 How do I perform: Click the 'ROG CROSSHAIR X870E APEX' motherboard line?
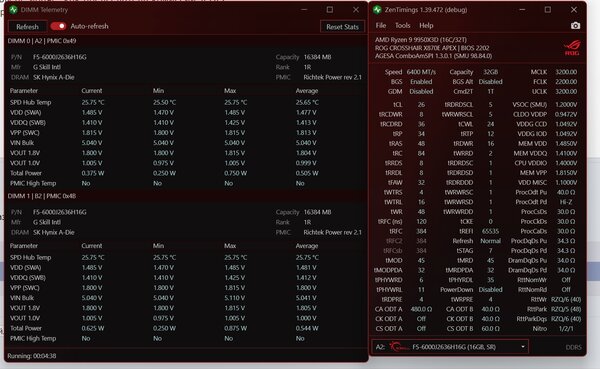tap(432, 48)
